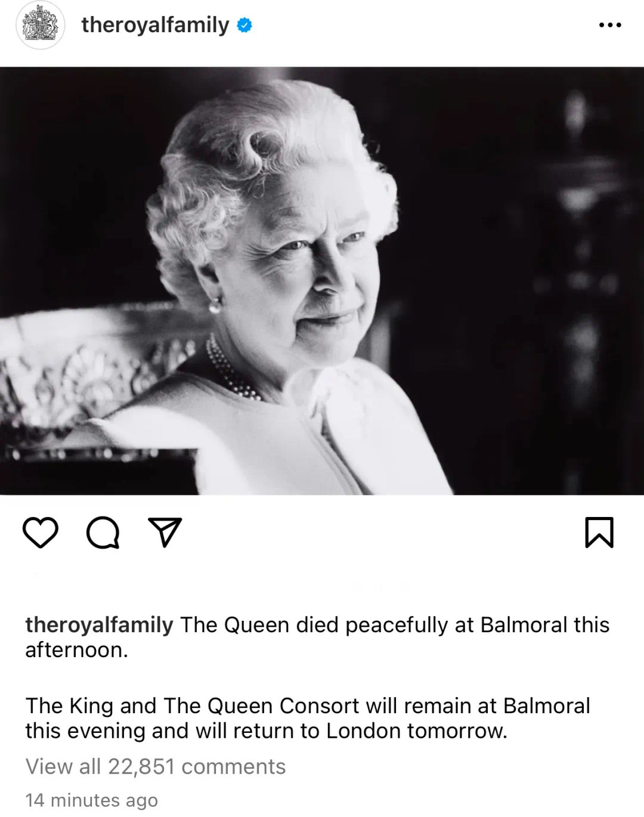644x817 pixels.
Task: View all 22,851 comments
Action: click(x=156, y=766)
